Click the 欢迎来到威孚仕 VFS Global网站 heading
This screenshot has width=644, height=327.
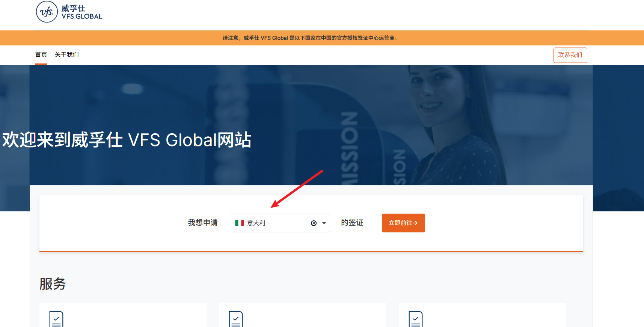point(127,140)
